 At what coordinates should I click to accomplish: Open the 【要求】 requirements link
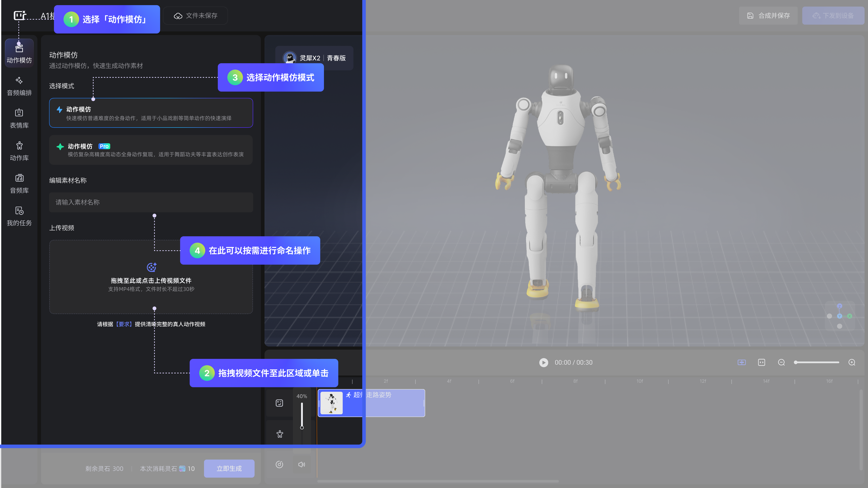(x=124, y=324)
